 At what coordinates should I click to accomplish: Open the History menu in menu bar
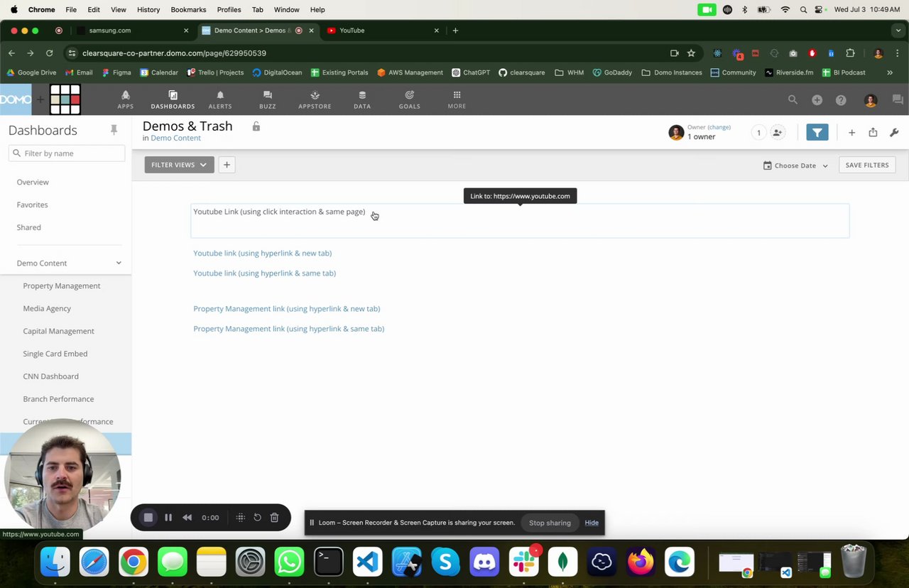click(x=148, y=9)
